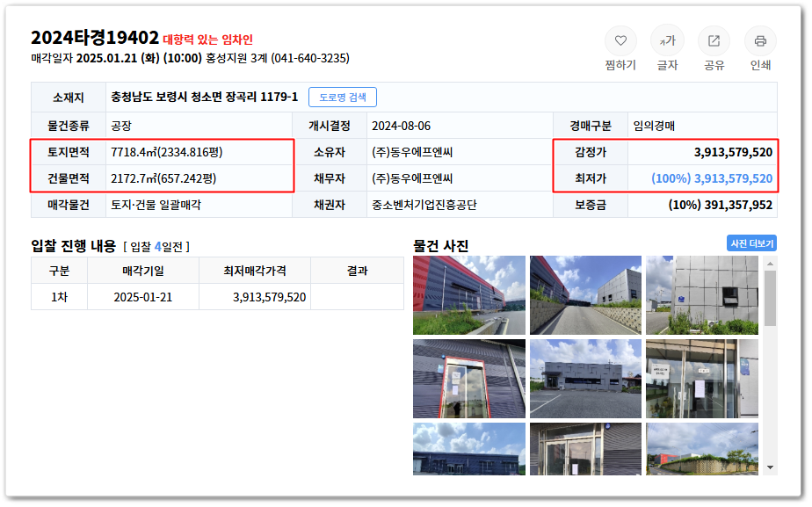Click case number 2024타경19402 heading
Screen dimensions: 812x507
[x=95, y=38]
